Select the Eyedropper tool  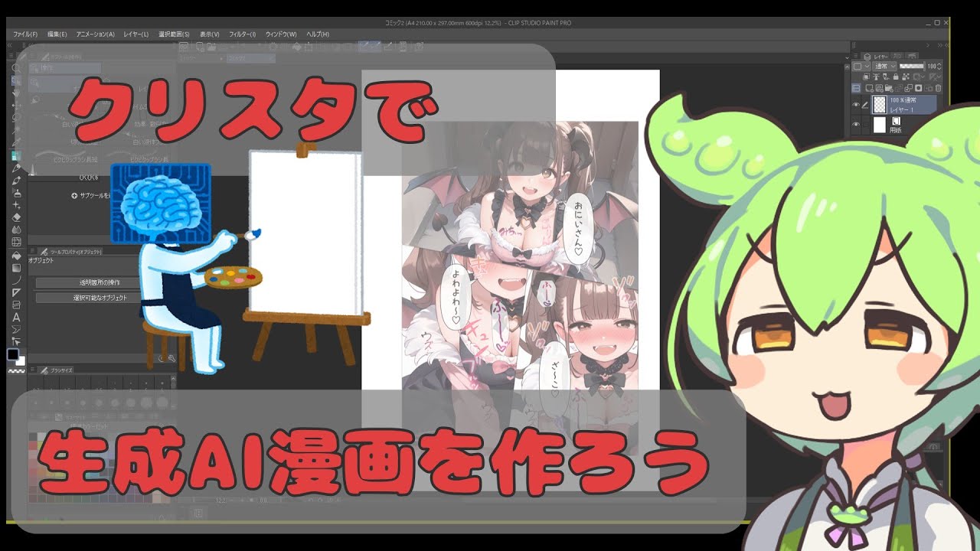pos(17,142)
